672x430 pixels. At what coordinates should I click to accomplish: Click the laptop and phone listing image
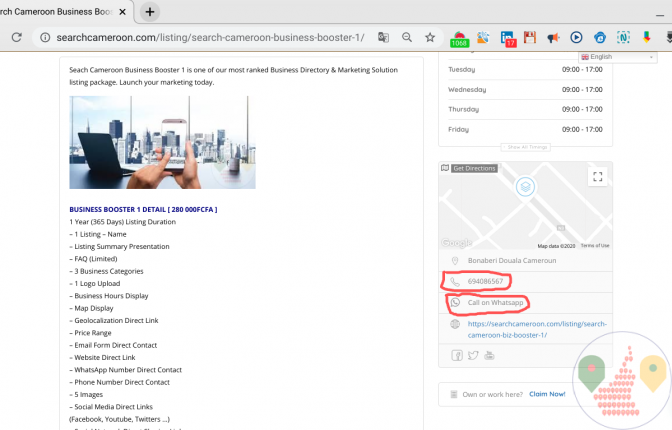click(162, 142)
